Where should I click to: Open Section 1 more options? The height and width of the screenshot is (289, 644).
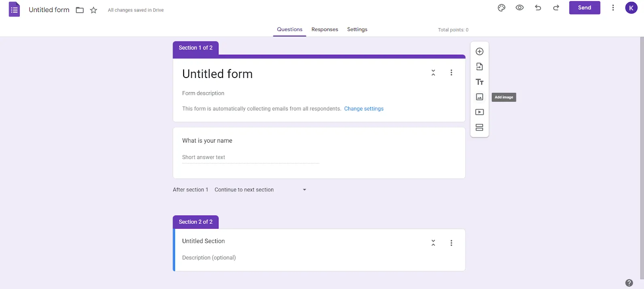[x=451, y=73]
